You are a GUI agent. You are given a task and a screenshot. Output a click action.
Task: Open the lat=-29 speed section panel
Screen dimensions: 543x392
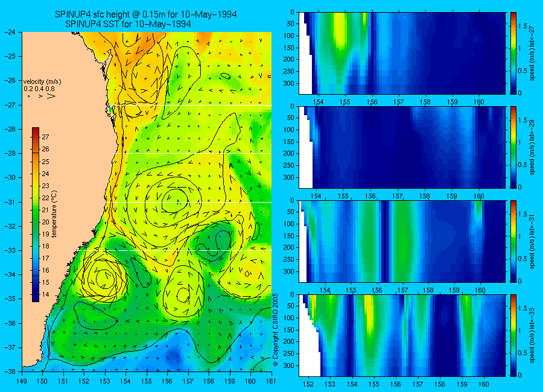pos(402,148)
